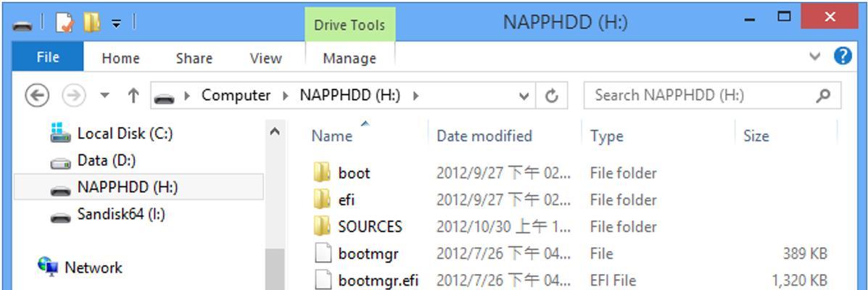Select the bootmgr.efi file icon
Viewport: 868px width, 290px height.
point(322,279)
